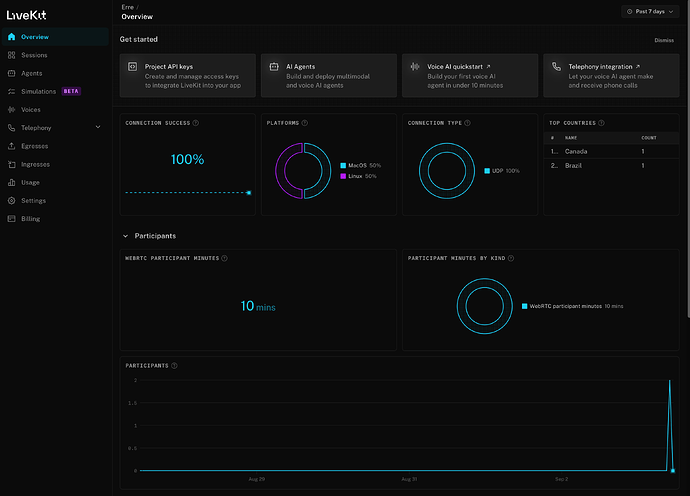Open the Past 7 days dropdown
The height and width of the screenshot is (496, 690).
(650, 11)
